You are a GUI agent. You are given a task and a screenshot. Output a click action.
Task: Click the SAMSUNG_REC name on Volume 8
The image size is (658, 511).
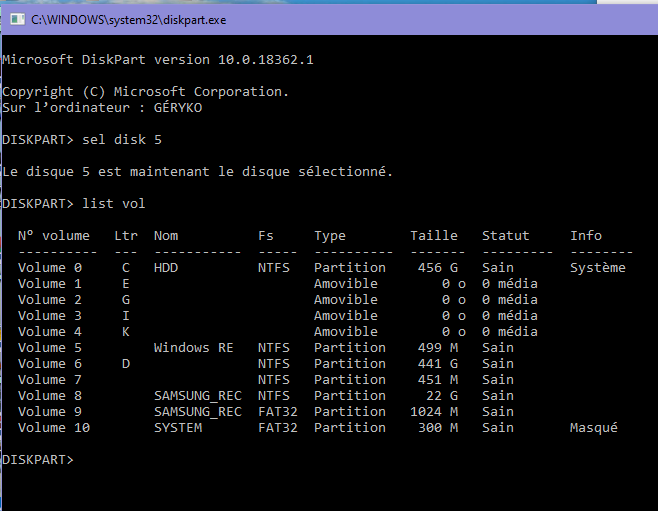(x=198, y=396)
